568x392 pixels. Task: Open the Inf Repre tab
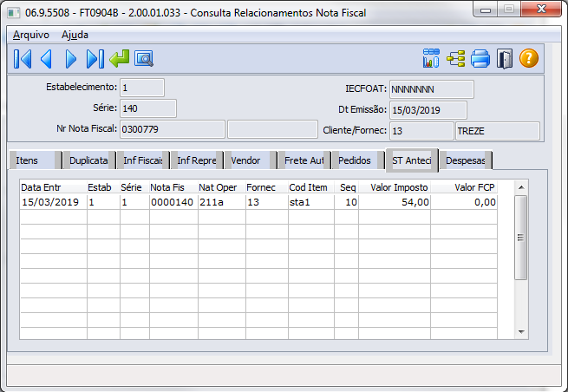(x=196, y=160)
